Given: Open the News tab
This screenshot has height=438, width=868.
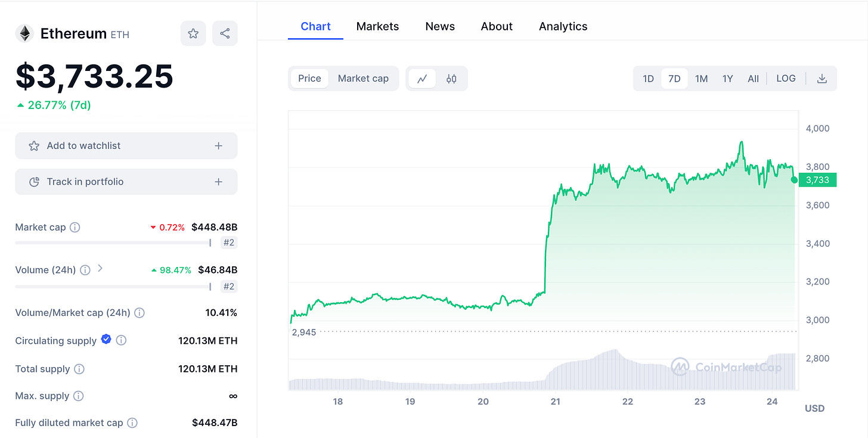Looking at the screenshot, I should [x=440, y=26].
